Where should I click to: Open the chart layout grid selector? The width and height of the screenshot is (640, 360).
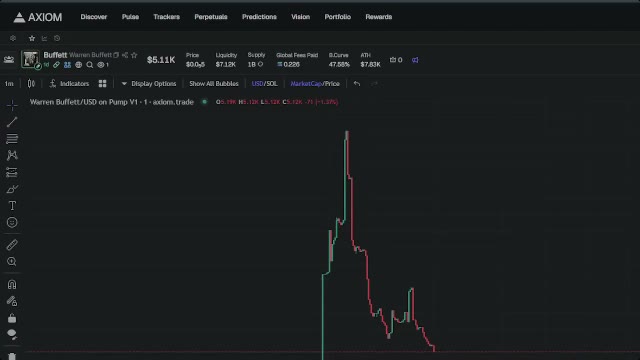[x=102, y=84]
